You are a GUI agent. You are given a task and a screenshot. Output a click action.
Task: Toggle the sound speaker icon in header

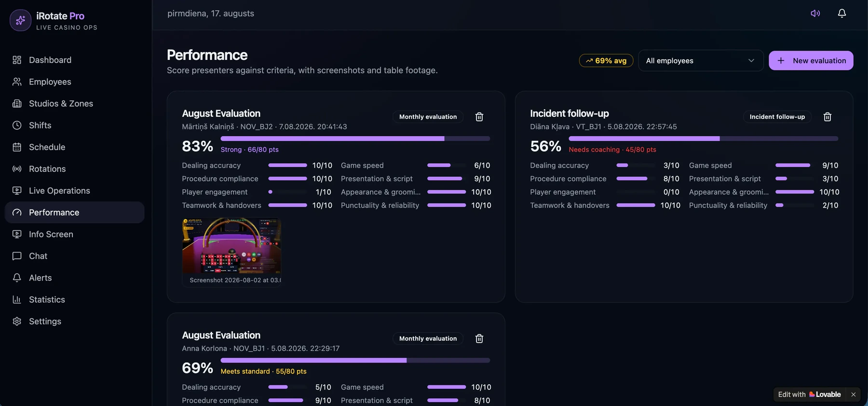[815, 14]
